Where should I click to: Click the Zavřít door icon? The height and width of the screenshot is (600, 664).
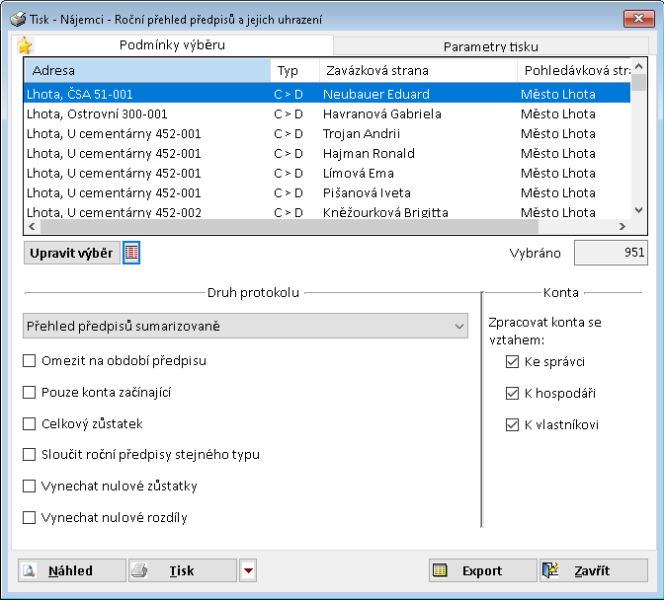[550, 571]
